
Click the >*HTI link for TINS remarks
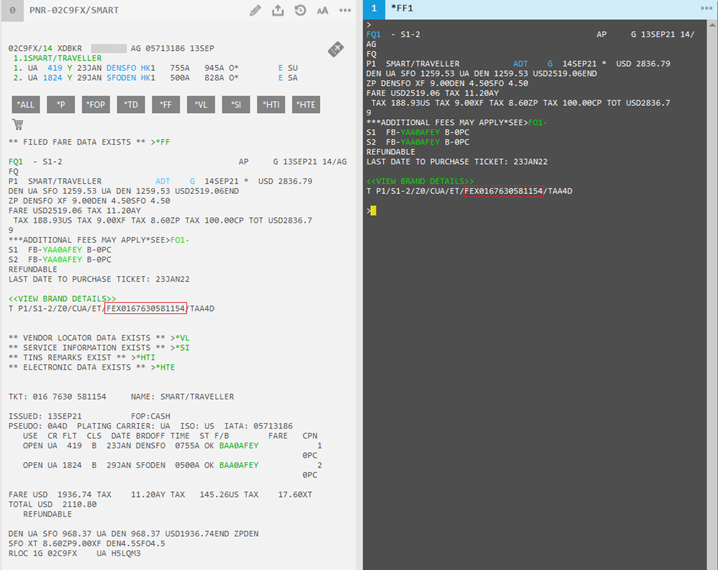[146, 357]
